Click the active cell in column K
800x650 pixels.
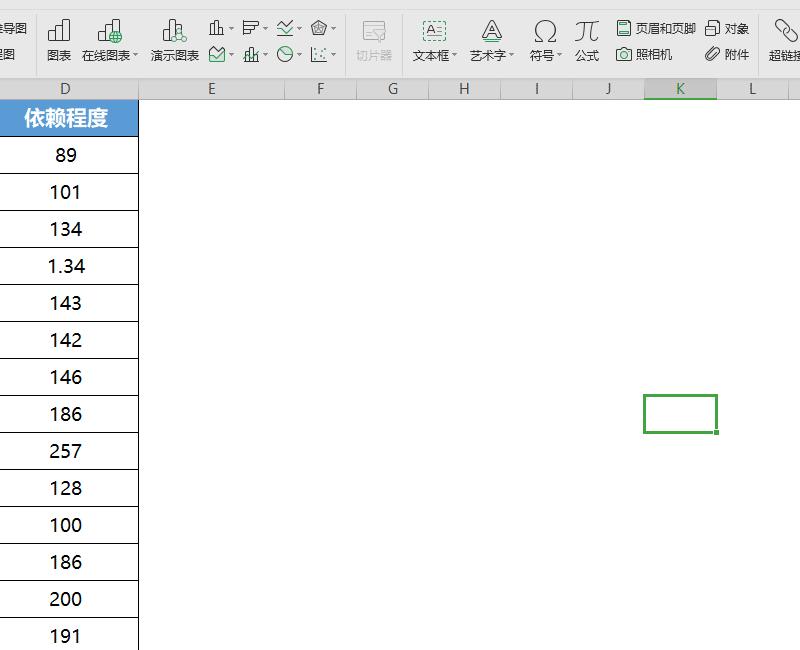(680, 414)
